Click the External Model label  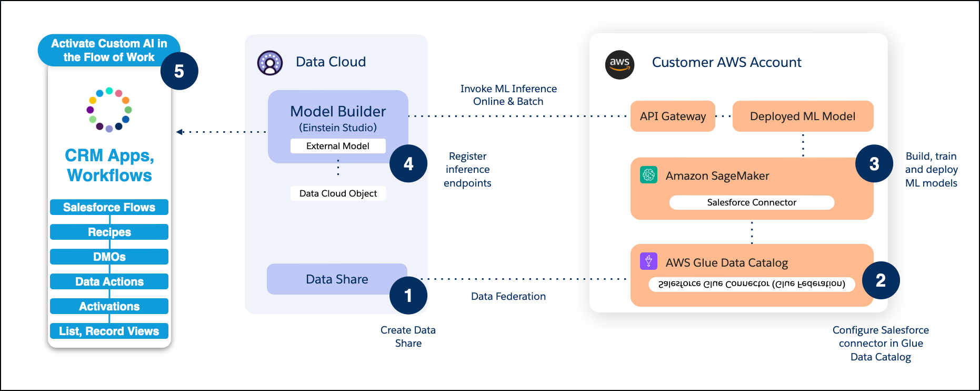(337, 146)
